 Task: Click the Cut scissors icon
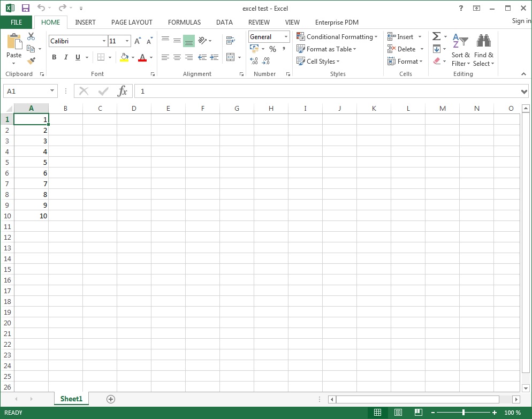click(x=31, y=36)
